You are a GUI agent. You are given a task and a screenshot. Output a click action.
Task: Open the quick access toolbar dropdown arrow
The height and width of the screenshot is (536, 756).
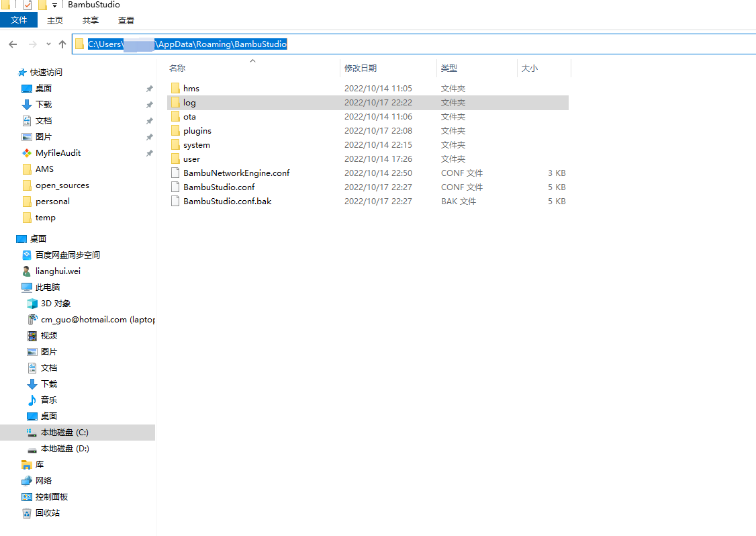click(x=55, y=5)
